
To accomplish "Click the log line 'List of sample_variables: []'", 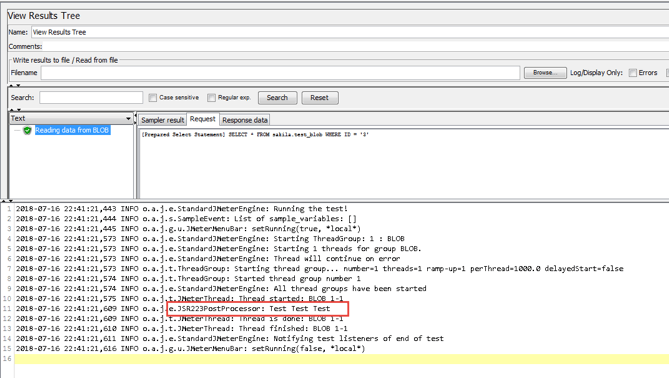I will (186, 218).
